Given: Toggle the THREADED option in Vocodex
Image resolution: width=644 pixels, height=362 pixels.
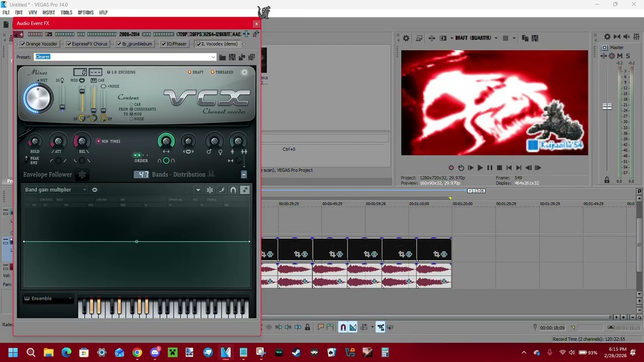Looking at the screenshot, I should coord(213,72).
